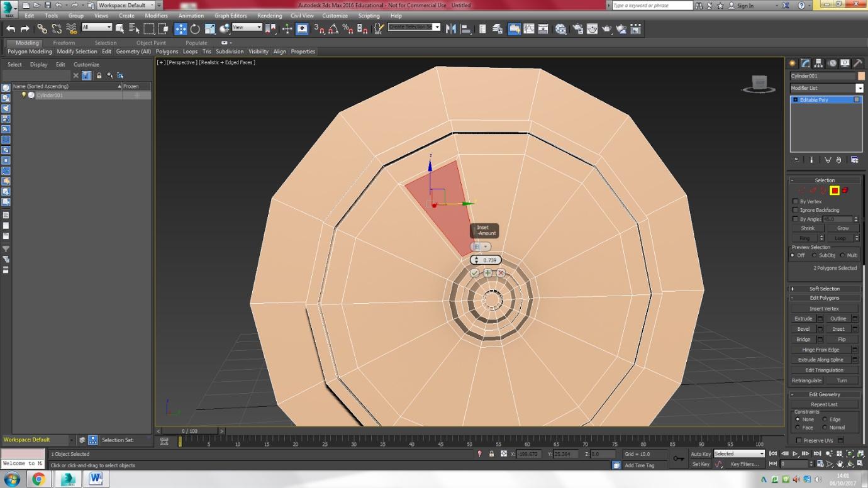Click the Bevel button

(x=803, y=329)
